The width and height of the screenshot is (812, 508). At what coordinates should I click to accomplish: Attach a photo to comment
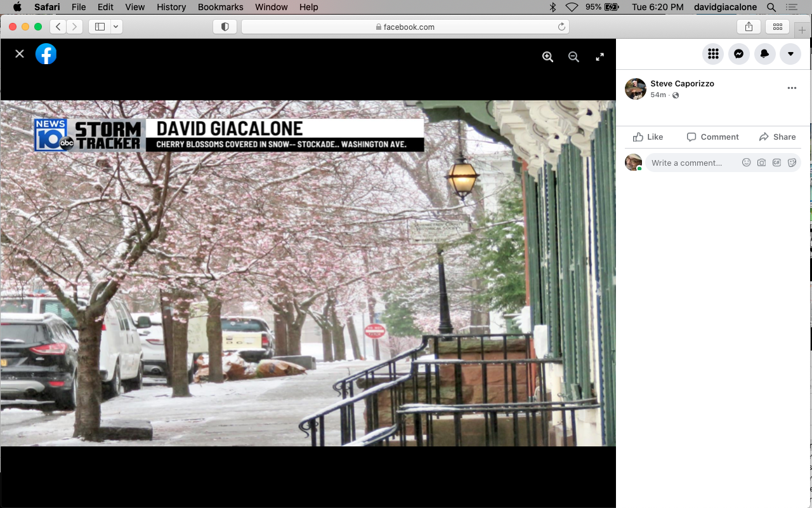(761, 163)
